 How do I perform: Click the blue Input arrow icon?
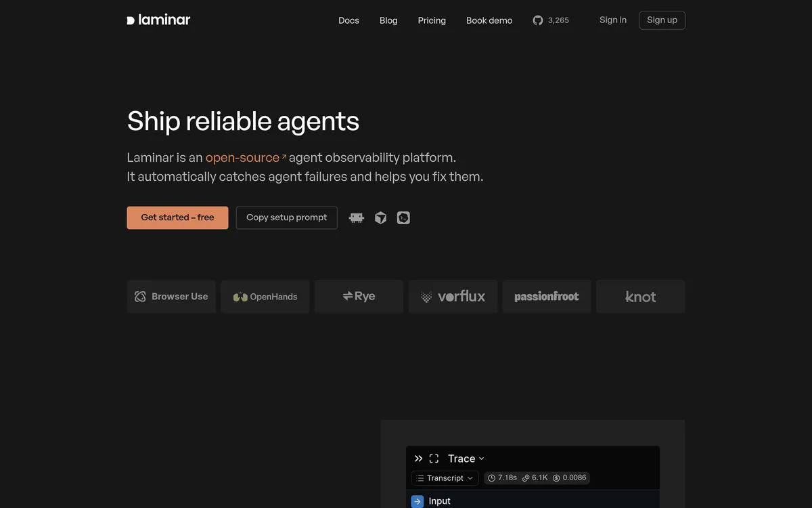(418, 501)
